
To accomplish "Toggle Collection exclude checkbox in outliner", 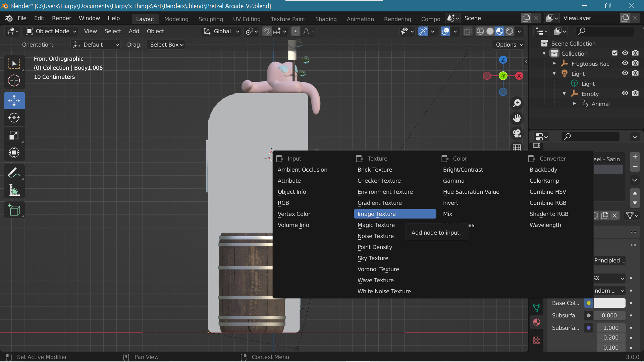I will tap(615, 53).
